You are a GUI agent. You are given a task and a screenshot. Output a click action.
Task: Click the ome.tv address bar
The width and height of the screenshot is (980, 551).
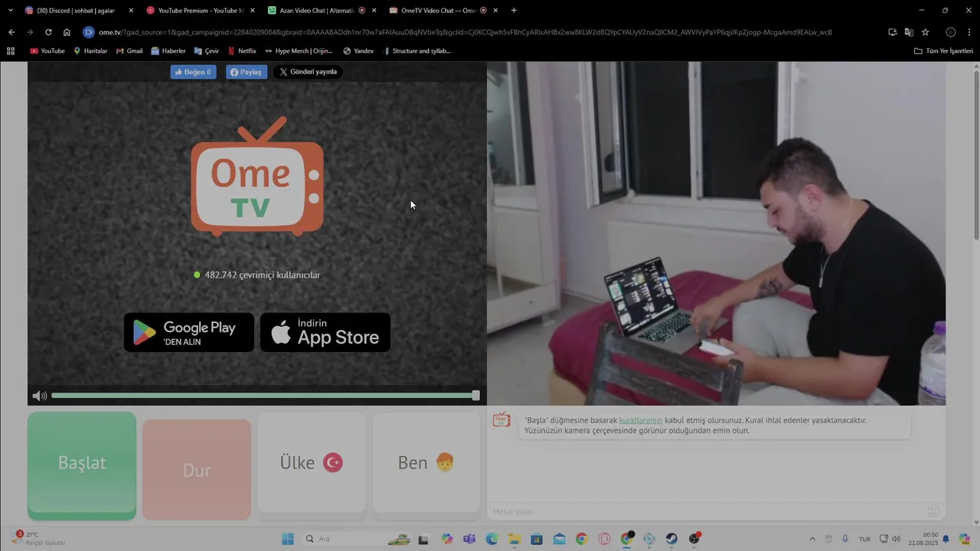point(482,32)
